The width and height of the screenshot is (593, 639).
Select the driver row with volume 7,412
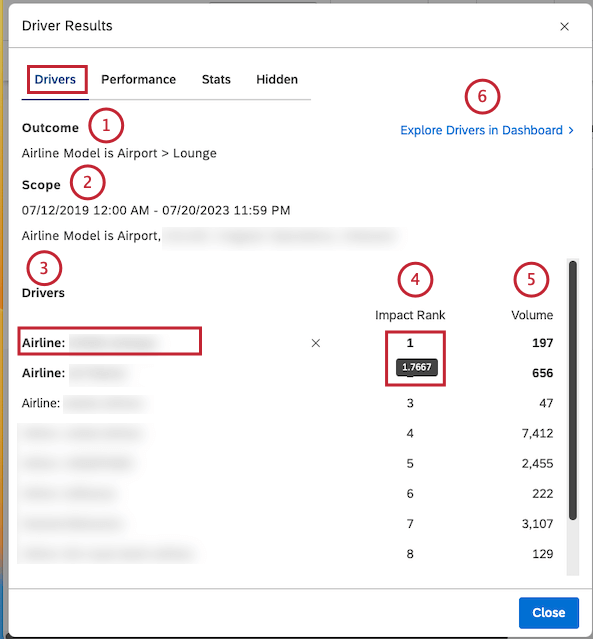287,433
